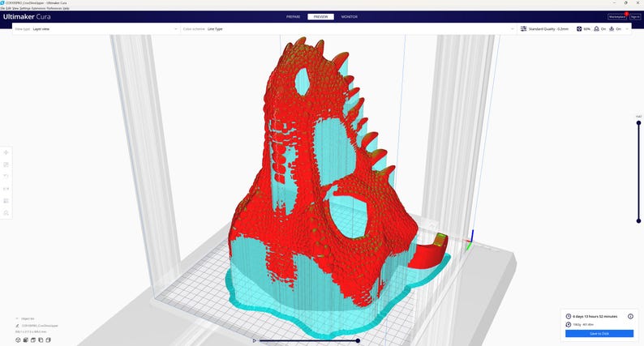Select the Support Blocker tool

click(6, 213)
